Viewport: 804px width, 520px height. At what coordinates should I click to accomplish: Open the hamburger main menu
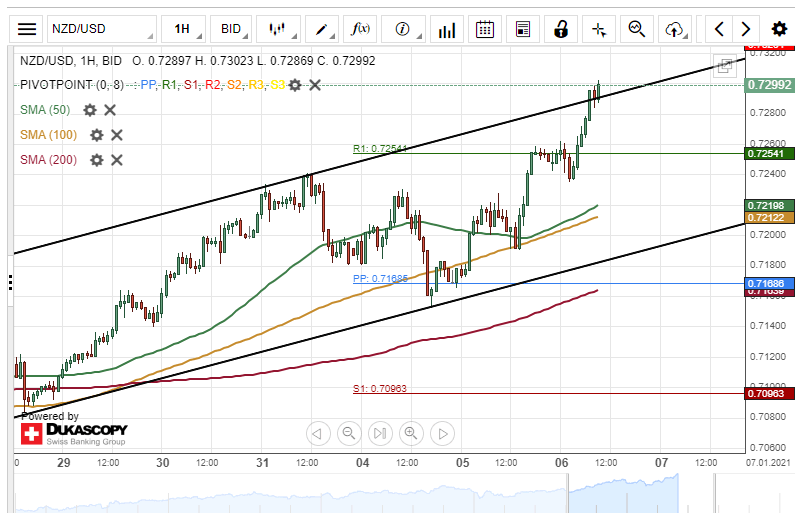point(27,29)
